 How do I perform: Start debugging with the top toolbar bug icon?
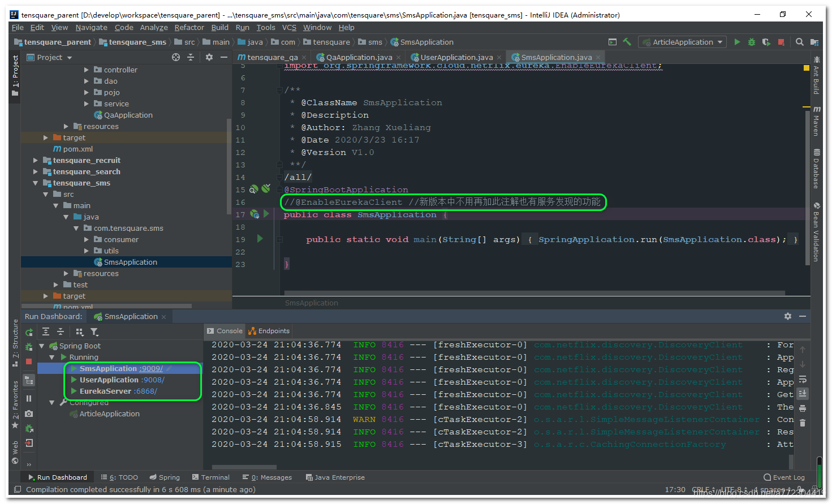pyautogui.click(x=752, y=42)
